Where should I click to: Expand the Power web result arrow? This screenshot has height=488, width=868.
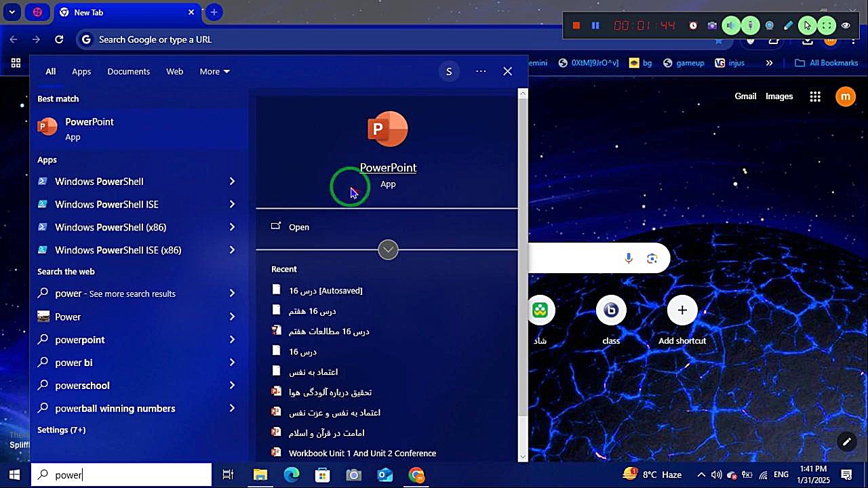232,317
